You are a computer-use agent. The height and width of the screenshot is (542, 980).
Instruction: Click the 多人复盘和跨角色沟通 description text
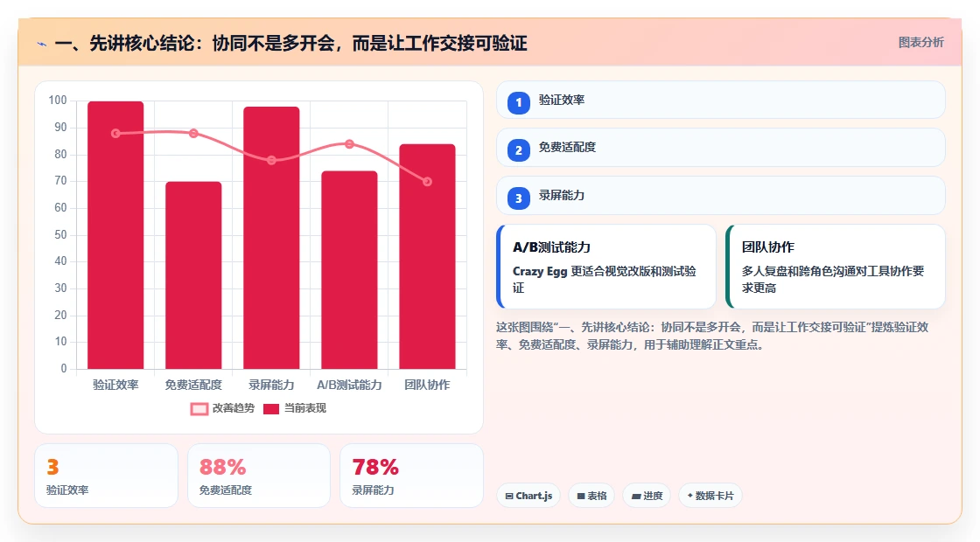[x=833, y=280]
